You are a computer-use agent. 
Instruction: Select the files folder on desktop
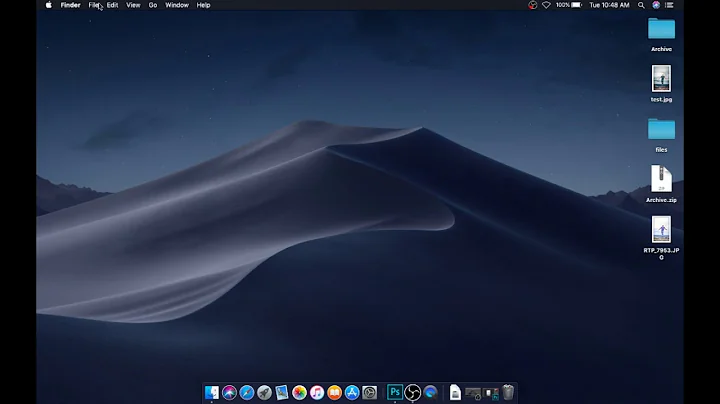tap(661, 129)
